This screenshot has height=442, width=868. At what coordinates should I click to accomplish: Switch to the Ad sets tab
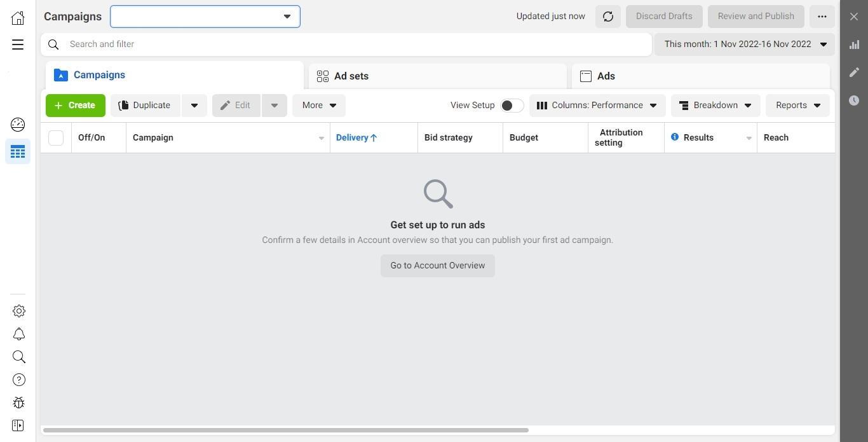[437, 76]
